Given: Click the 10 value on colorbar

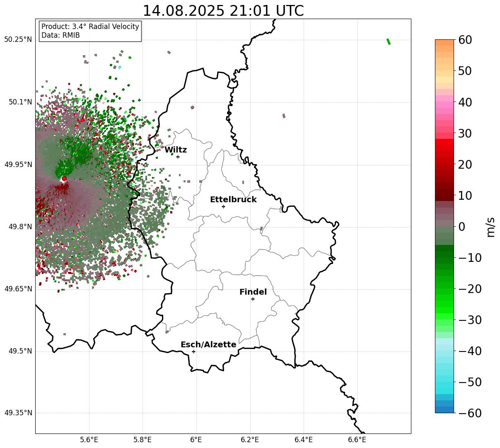Looking at the screenshot, I should [x=465, y=196].
